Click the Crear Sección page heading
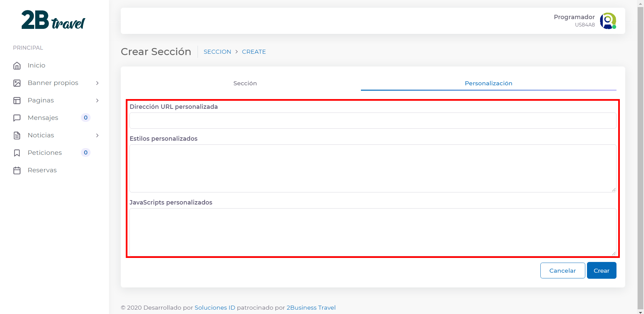 [156, 52]
